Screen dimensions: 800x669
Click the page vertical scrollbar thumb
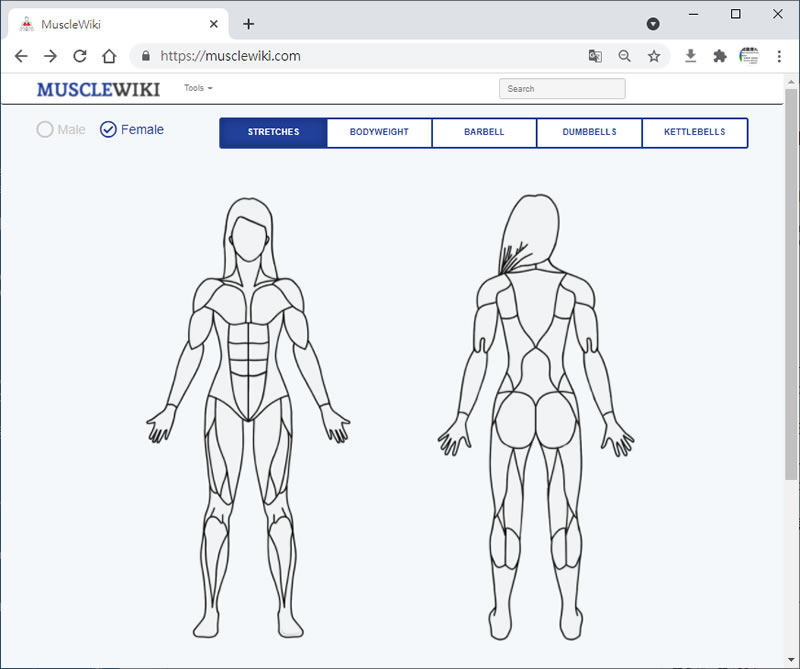tap(791, 284)
